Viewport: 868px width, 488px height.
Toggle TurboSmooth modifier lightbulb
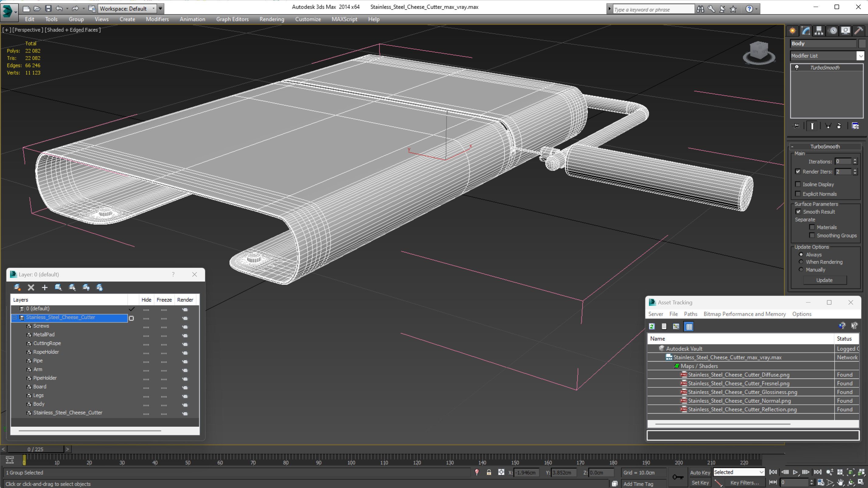click(797, 67)
